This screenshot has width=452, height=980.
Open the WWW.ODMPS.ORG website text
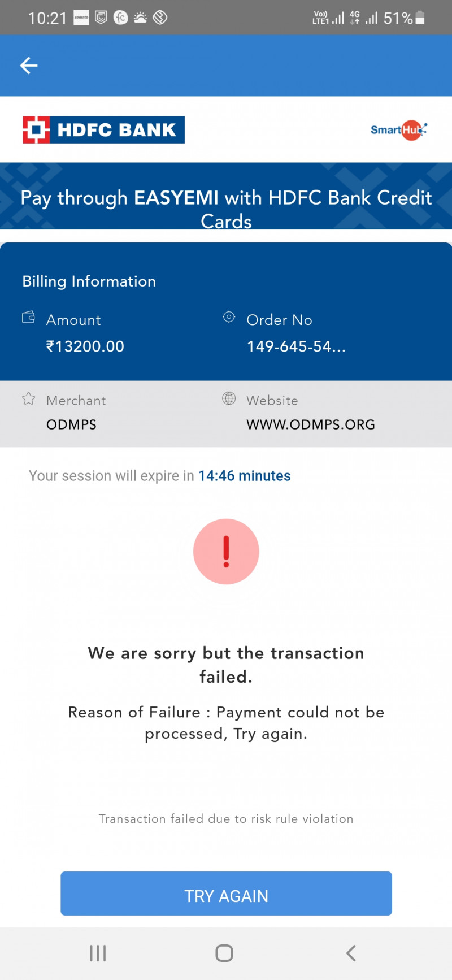310,424
